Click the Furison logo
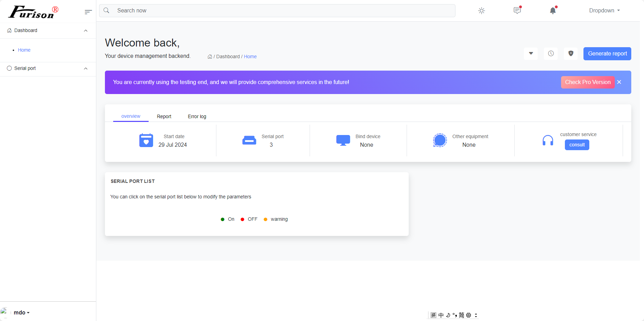 33,12
